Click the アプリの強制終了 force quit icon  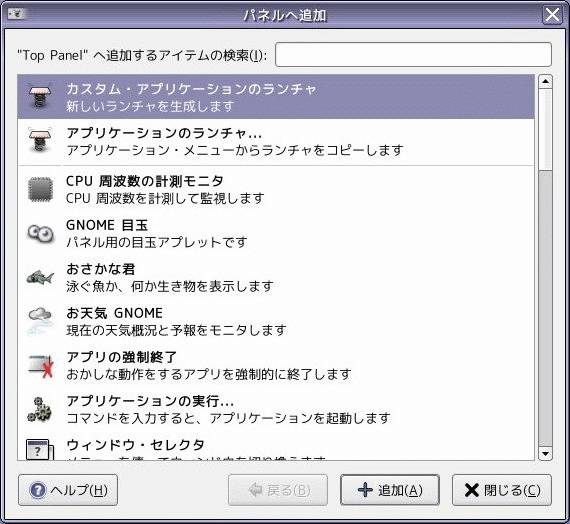click(41, 365)
